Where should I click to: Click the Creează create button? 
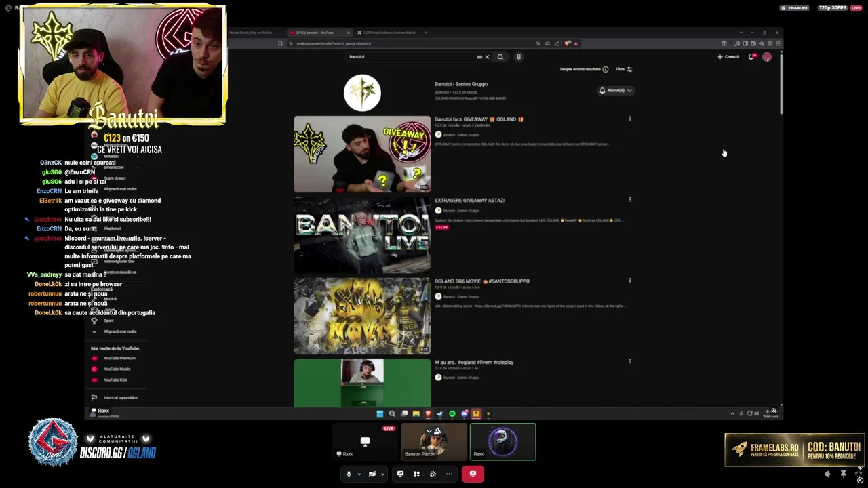pyautogui.click(x=728, y=57)
